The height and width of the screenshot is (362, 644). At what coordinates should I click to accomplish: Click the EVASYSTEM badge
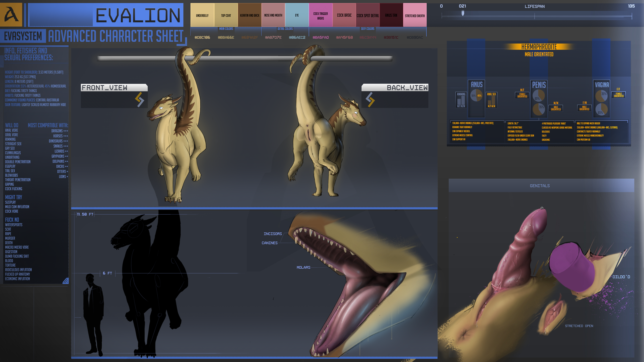23,36
